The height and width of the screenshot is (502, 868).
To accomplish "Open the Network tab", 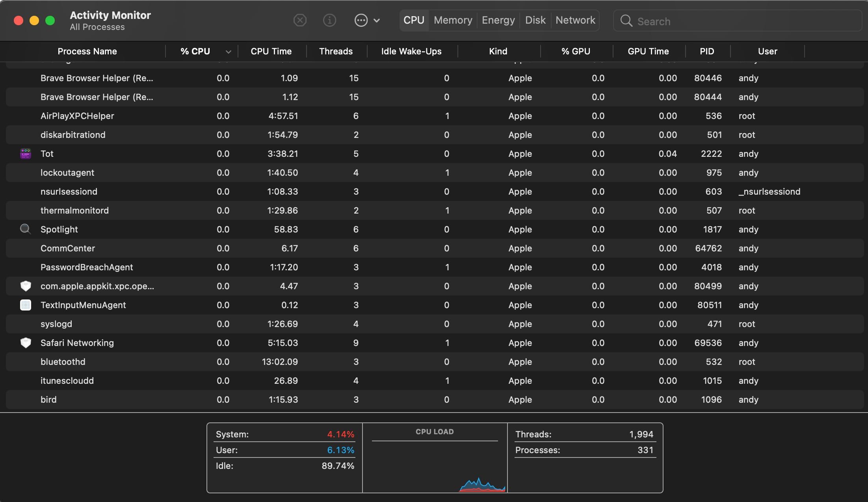I will coord(575,20).
